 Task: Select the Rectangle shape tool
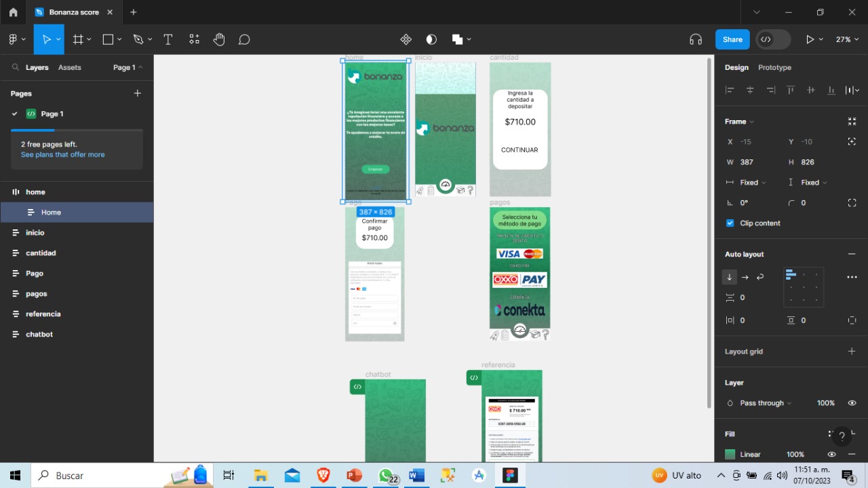[x=108, y=39]
